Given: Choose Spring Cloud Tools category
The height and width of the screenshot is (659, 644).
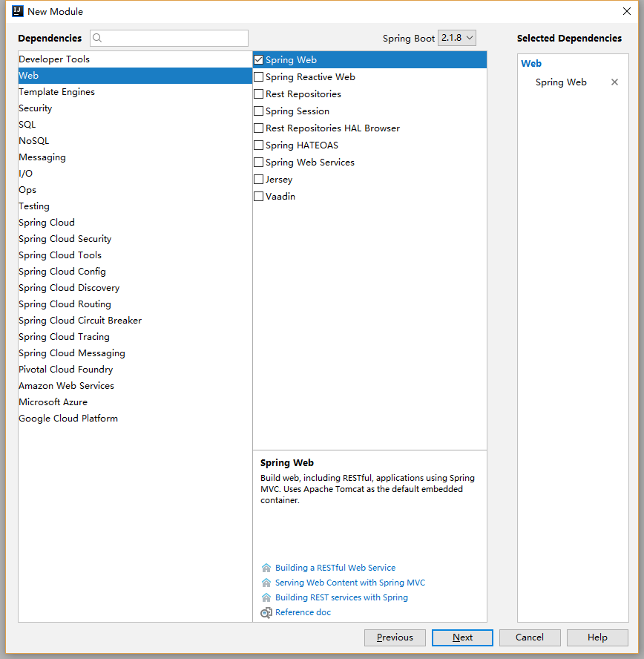Looking at the screenshot, I should pos(135,255).
